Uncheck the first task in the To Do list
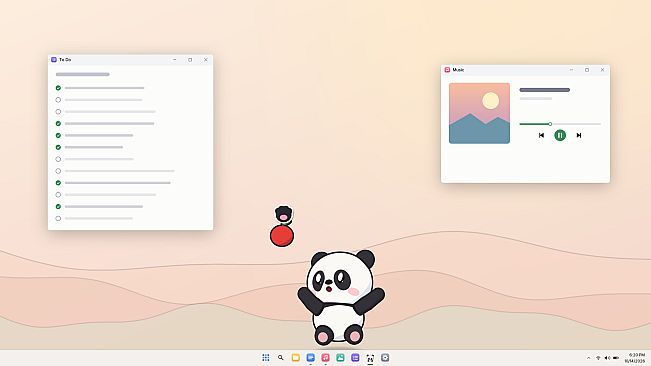 click(x=58, y=88)
